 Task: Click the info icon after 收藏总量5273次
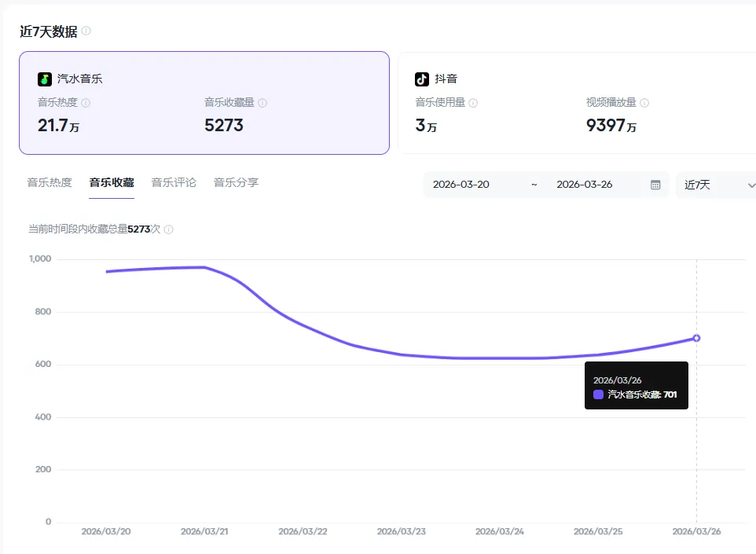coord(167,229)
